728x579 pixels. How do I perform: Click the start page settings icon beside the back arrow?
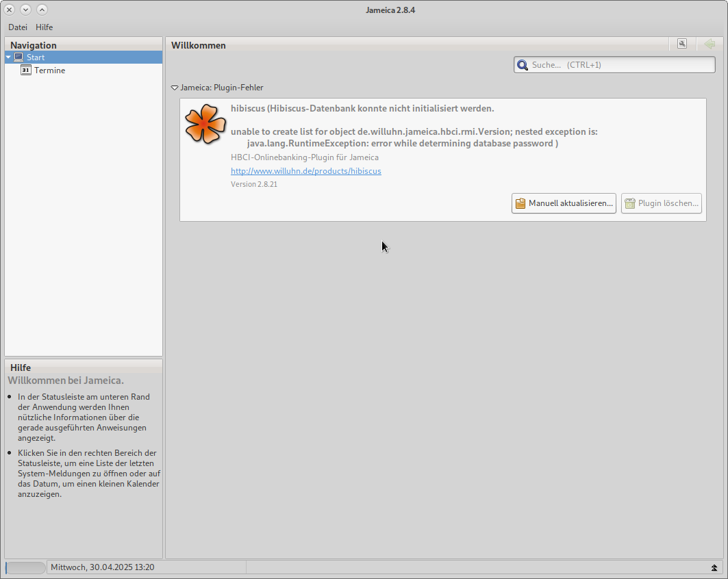pos(682,44)
